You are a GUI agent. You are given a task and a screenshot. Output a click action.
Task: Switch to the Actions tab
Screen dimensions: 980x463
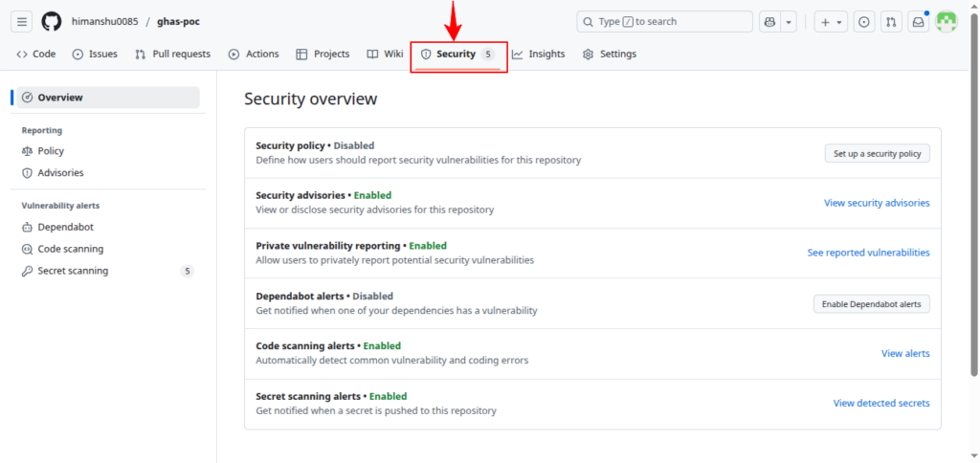(254, 55)
